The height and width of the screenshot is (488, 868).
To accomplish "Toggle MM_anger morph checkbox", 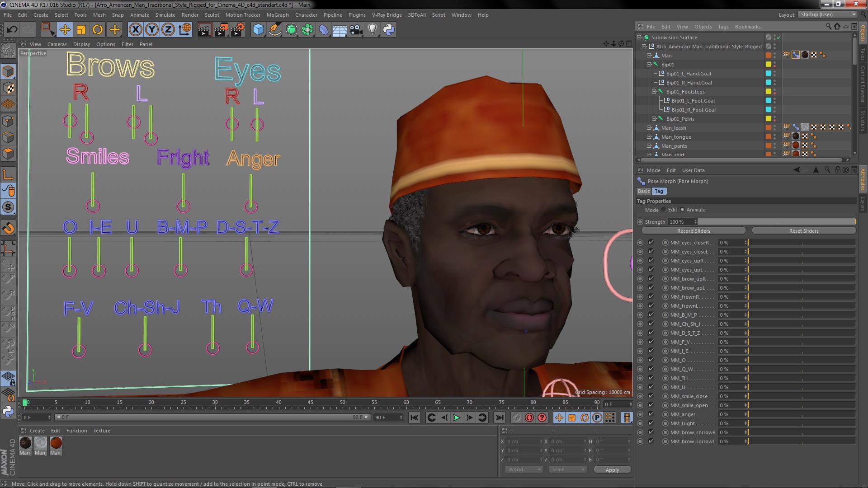I will pos(651,414).
